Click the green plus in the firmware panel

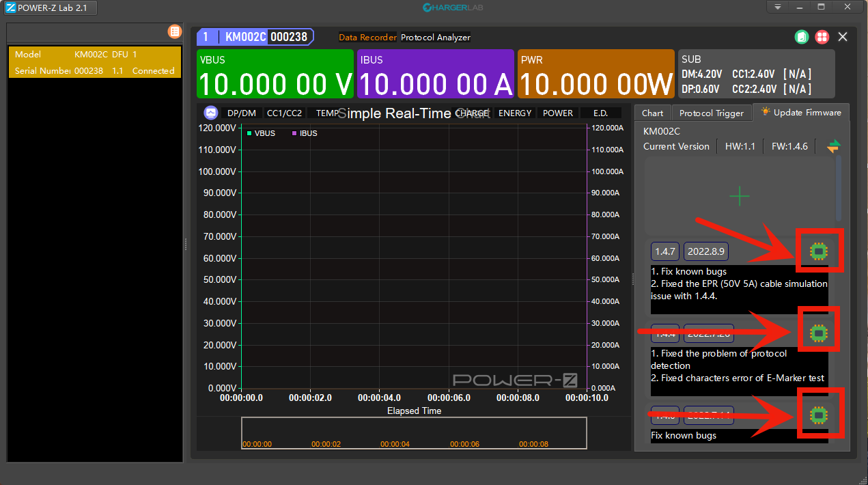740,196
